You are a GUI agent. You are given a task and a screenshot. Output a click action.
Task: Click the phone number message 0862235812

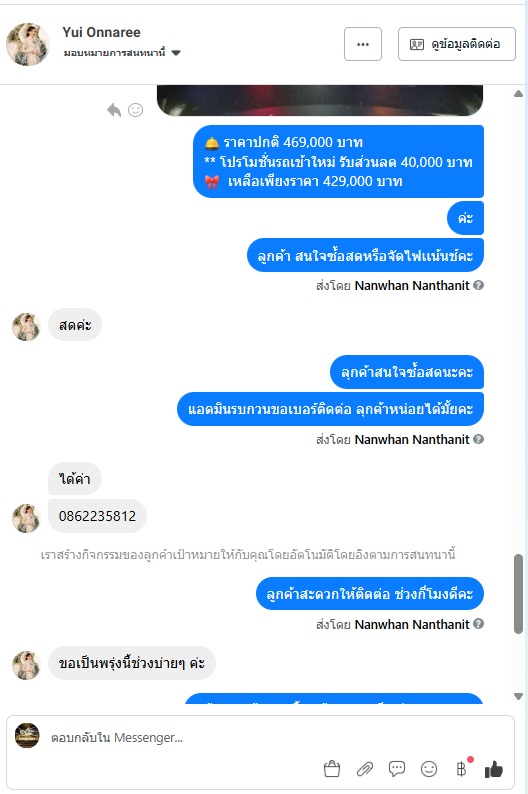tap(97, 516)
